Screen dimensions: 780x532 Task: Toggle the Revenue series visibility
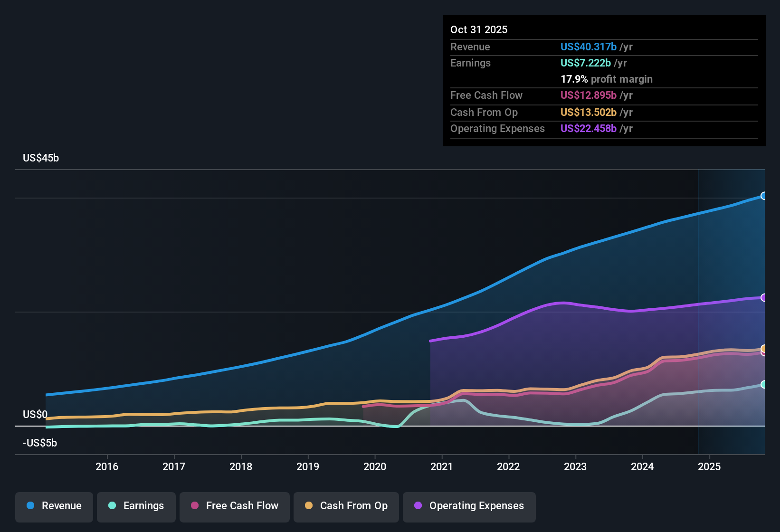coord(54,507)
